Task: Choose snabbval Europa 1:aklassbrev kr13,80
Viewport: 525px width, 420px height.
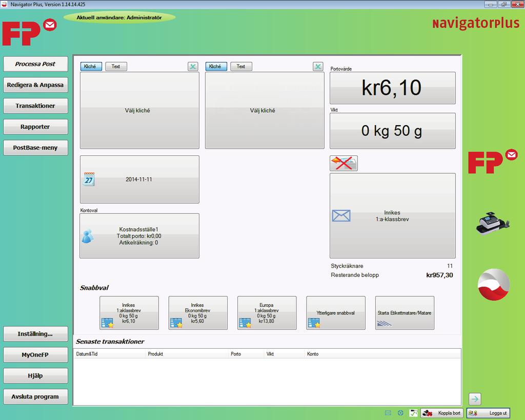Action: point(267,313)
